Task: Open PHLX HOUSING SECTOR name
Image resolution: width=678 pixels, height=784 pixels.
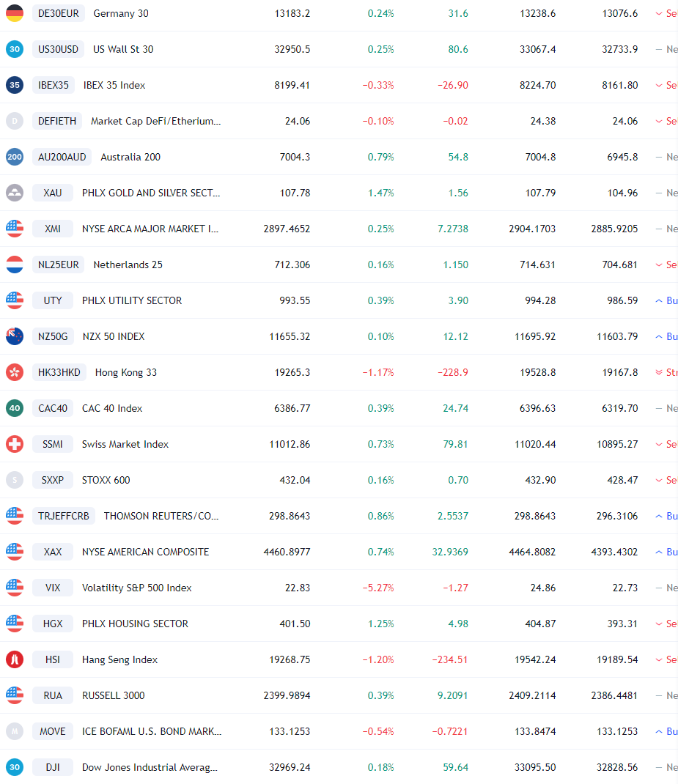Action: (135, 624)
